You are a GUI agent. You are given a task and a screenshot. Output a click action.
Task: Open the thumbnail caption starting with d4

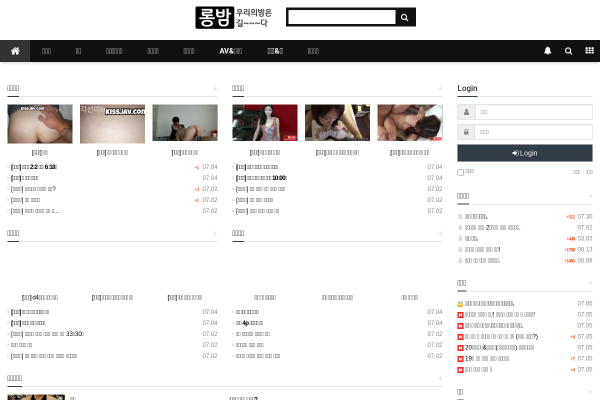40,297
